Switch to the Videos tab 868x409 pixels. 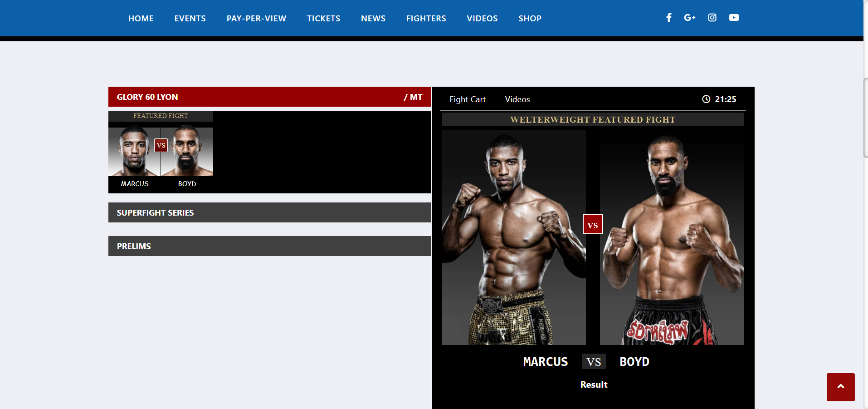pyautogui.click(x=517, y=99)
